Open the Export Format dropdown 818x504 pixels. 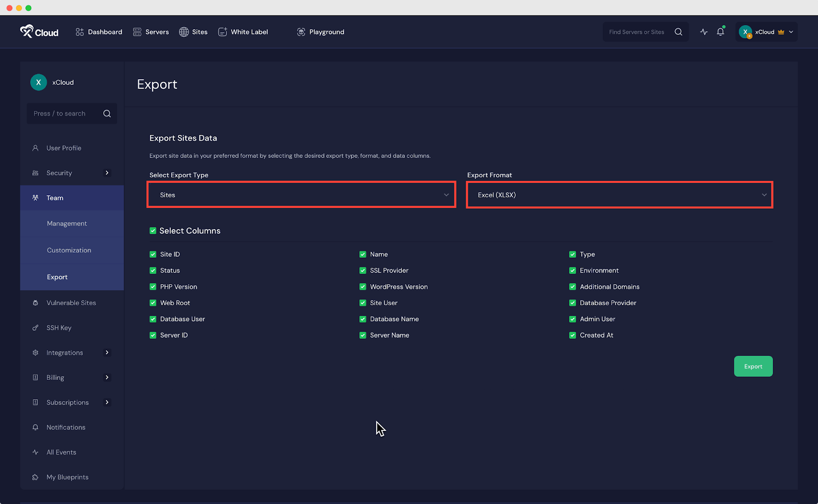point(619,195)
